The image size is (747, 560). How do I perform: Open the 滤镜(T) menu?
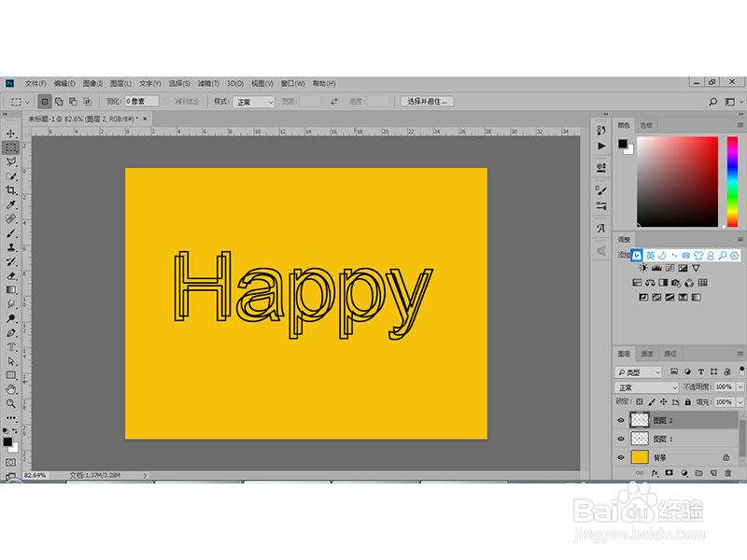click(x=208, y=83)
